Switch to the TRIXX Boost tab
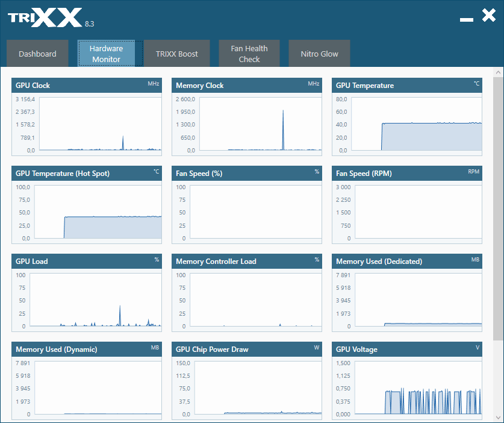504x423 pixels. coord(177,54)
